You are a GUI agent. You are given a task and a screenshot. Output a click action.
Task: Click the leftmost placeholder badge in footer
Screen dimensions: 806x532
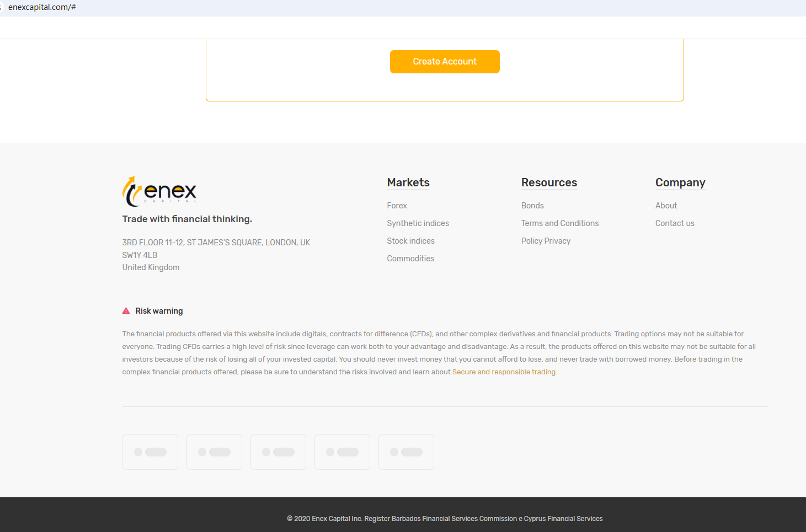point(150,452)
